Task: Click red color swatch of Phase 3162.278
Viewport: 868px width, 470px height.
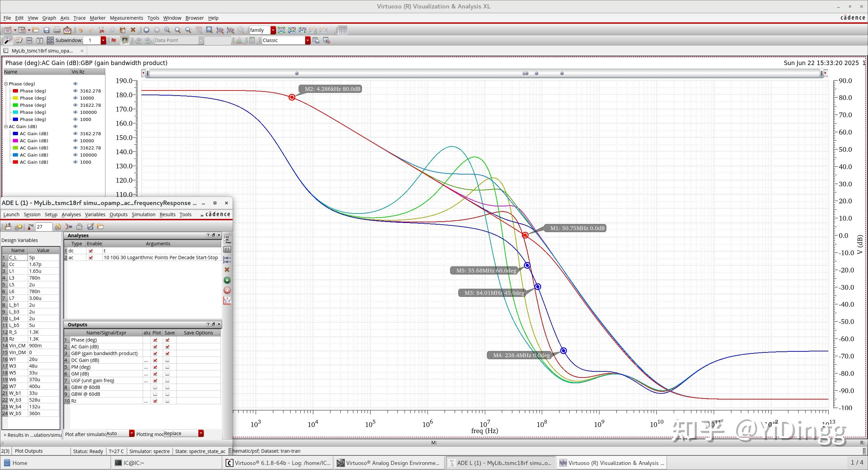Action: [x=15, y=91]
